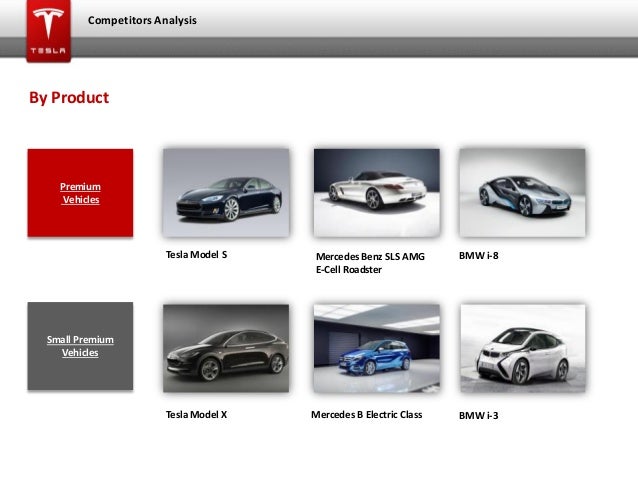Click the BMW i-8 caption text
The width and height of the screenshot is (638, 479).
tap(478, 256)
